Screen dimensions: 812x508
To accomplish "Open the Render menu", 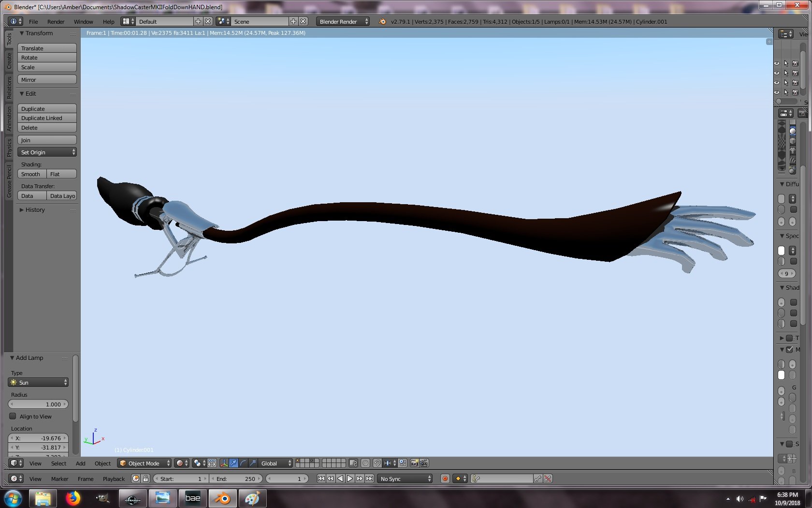I will (x=56, y=22).
